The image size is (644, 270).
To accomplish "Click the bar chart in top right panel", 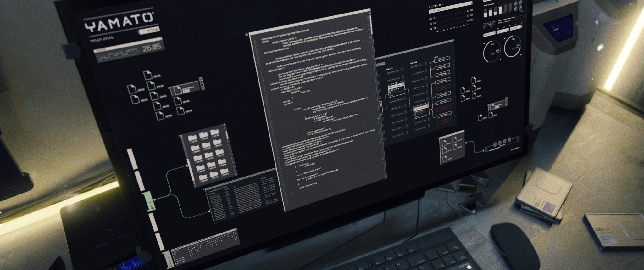I will click(x=497, y=11).
